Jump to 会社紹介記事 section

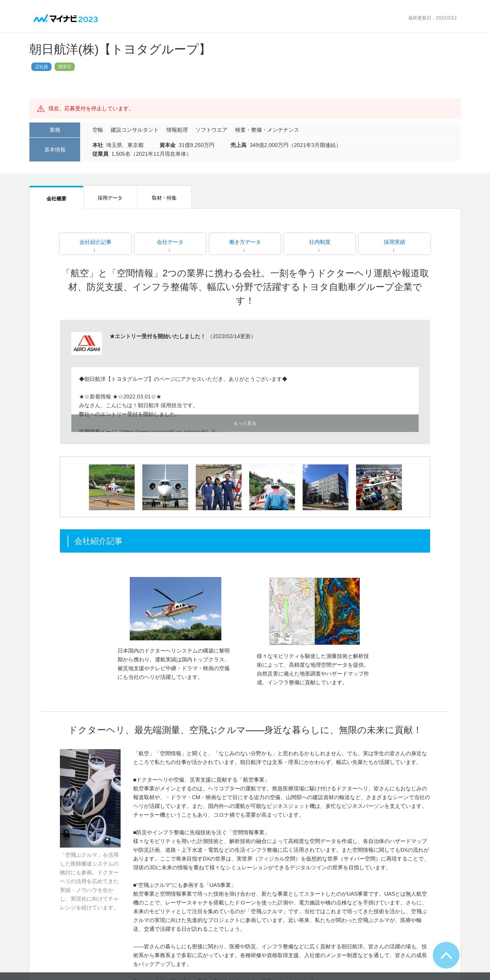point(95,243)
